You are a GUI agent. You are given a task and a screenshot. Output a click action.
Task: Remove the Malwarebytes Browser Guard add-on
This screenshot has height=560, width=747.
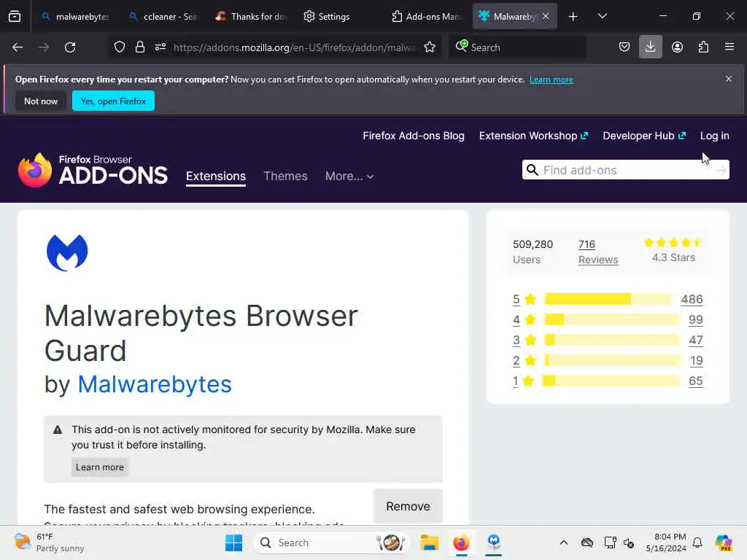click(x=409, y=506)
